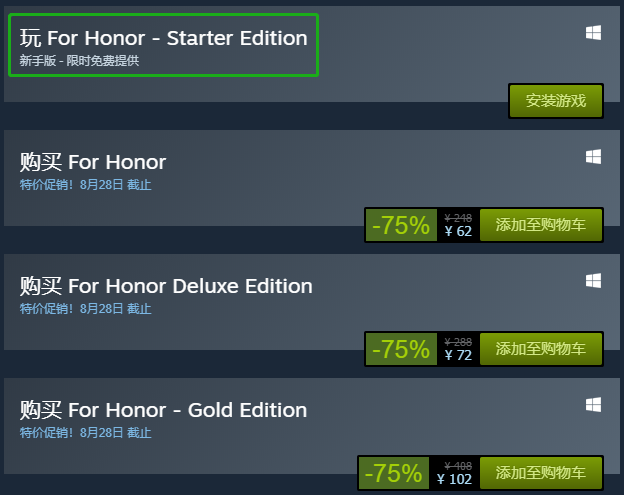Screen dimensions: 624x495
Task: Click Windows icon on Starter Edition row
Action: (x=593, y=33)
